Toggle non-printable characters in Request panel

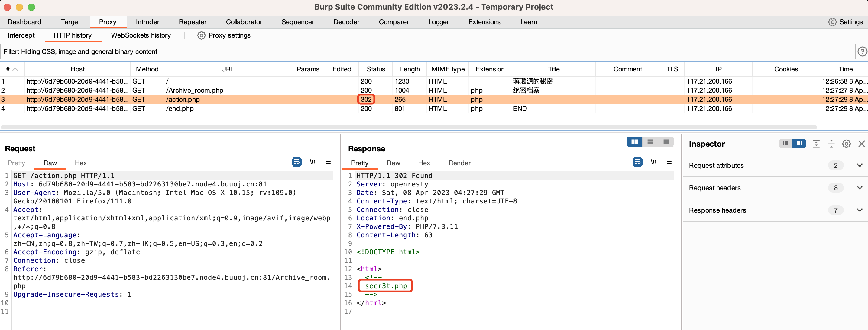(x=313, y=162)
